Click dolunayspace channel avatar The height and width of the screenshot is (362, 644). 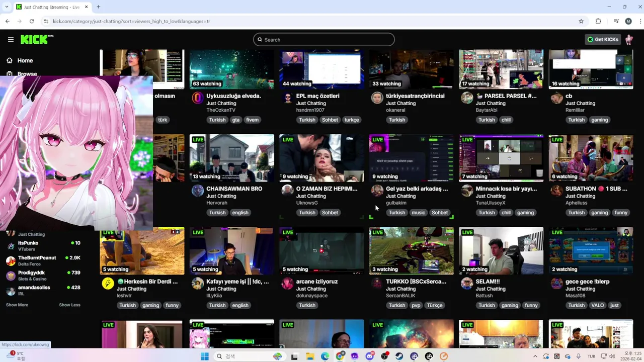(x=287, y=283)
